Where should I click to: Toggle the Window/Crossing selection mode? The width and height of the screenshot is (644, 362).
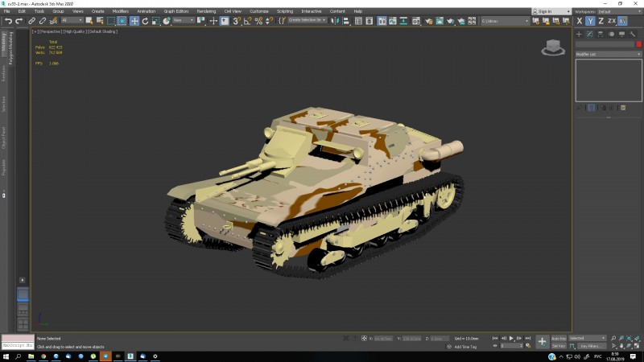[122, 21]
